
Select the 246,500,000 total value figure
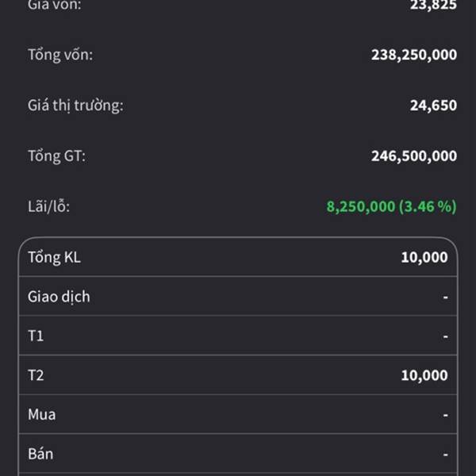413,155
